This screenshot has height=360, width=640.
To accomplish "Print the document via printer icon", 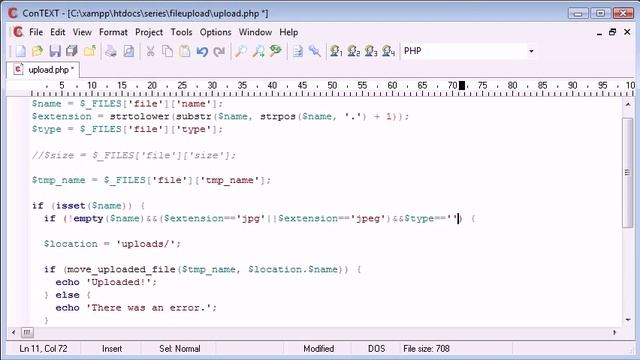I will [x=111, y=51].
